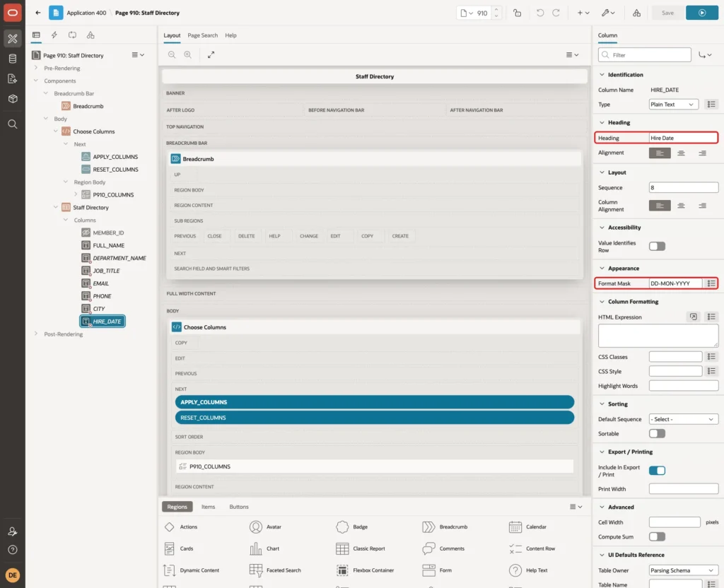Image resolution: width=724 pixels, height=588 pixels.
Task: Switch to the Shared Components tab icon
Action: click(x=90, y=35)
